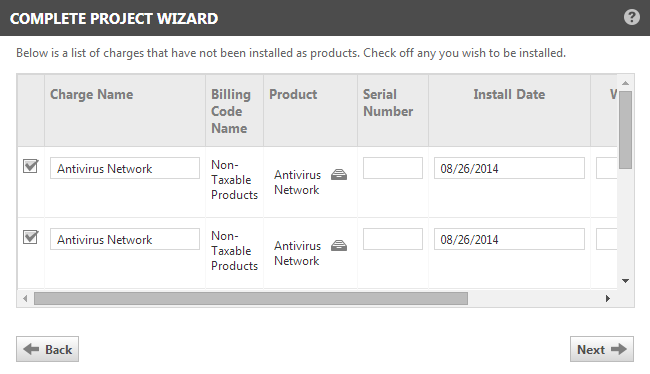The width and height of the screenshot is (650, 374).
Task: Uncheck the first Antivirus Network row checkbox
Action: pyautogui.click(x=31, y=166)
